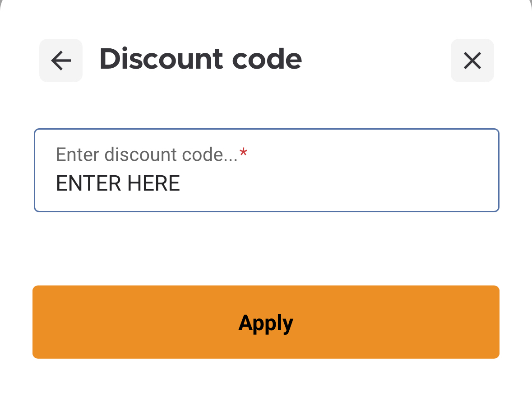This screenshot has width=532, height=402.
Task: Return to the previous screen via back arrow
Action: [61, 61]
